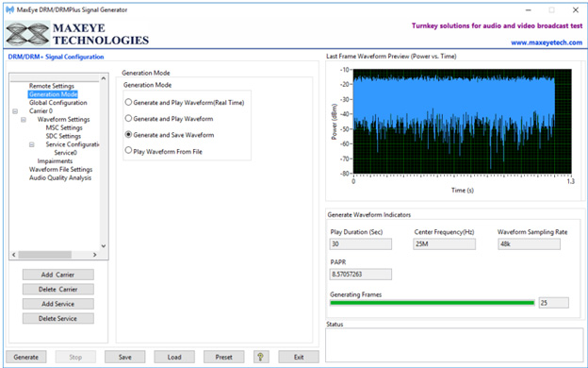Viewport: 588px width, 368px height.
Task: Choose Play Waveform From File option
Action: click(128, 151)
